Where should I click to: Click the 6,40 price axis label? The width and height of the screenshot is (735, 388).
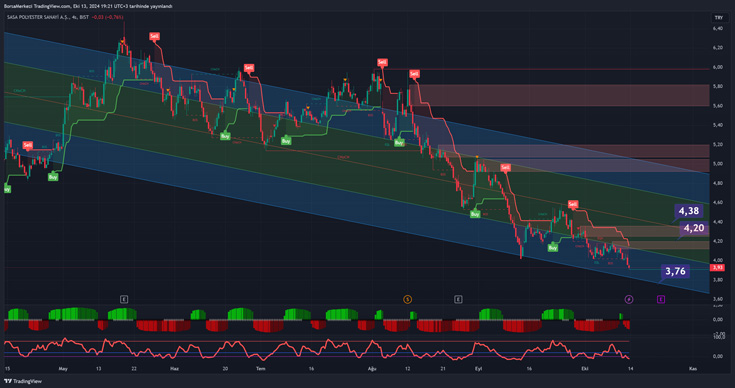(717, 28)
